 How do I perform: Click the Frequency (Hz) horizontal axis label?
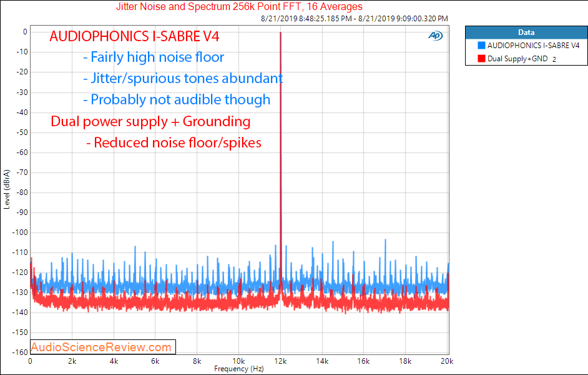point(239,369)
